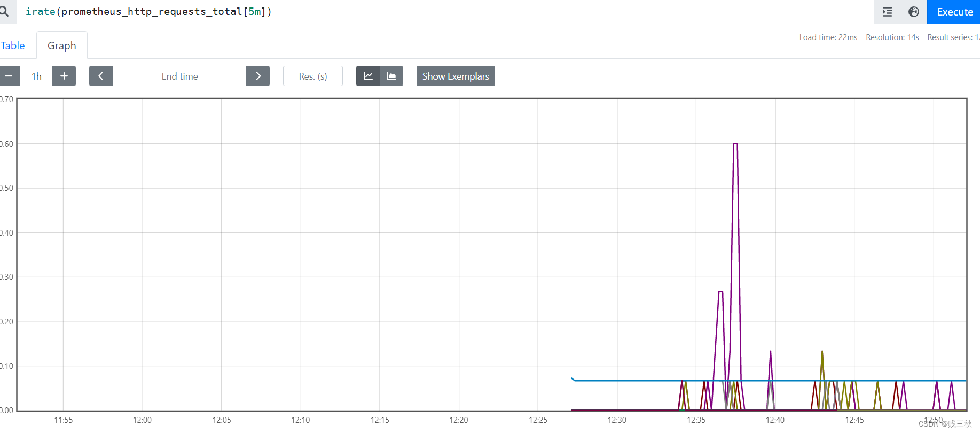The image size is (980, 433).
Task: Click into the irate query expression field
Action: [445, 12]
